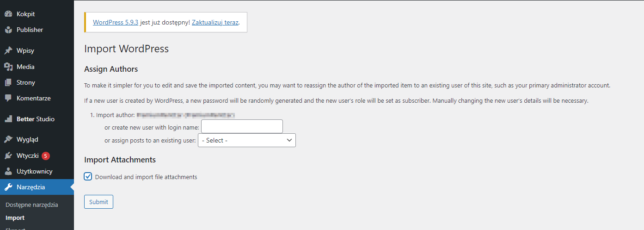Click the Użytkownicy user icon
This screenshot has height=230, width=644.
pos(8,171)
